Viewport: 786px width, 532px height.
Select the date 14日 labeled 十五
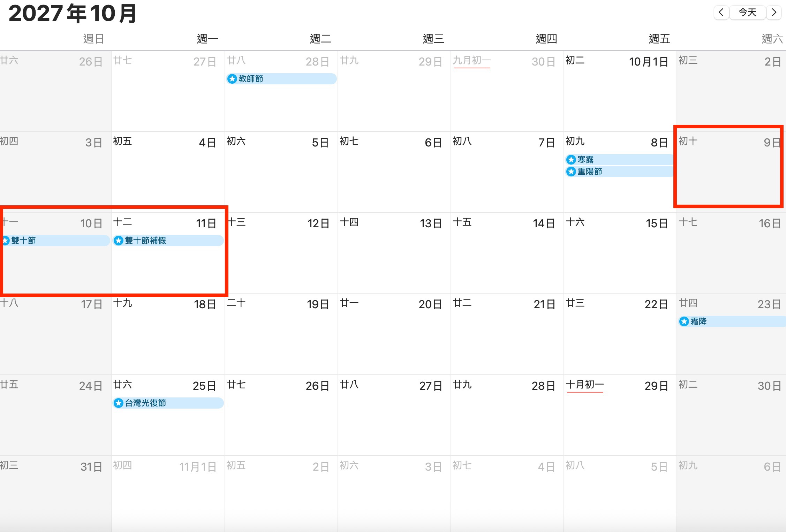(544, 223)
